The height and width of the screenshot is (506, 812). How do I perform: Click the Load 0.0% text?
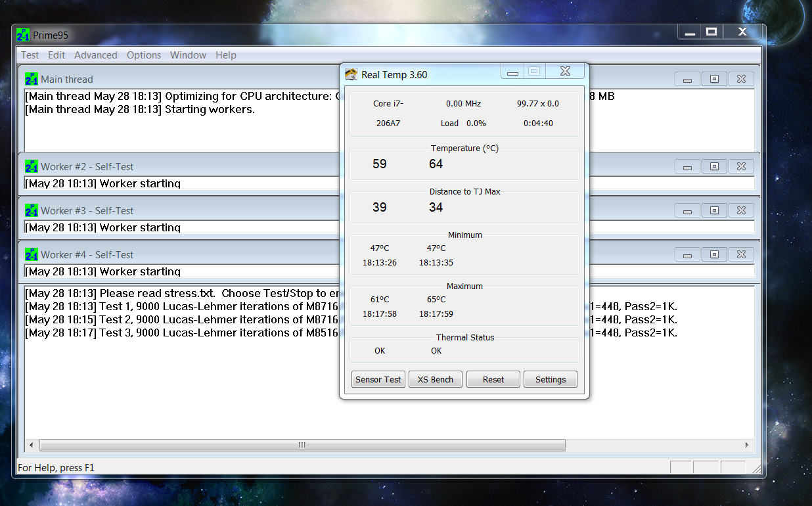click(x=464, y=124)
